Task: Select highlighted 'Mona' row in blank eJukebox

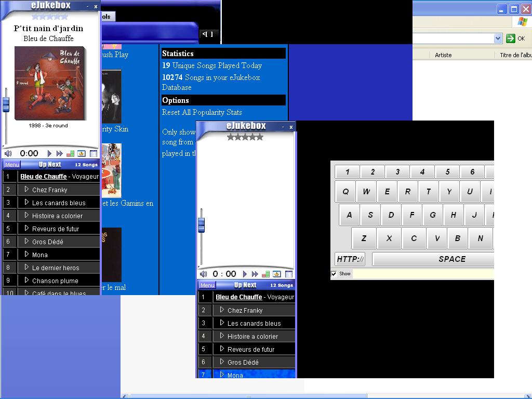Action: tap(246, 374)
